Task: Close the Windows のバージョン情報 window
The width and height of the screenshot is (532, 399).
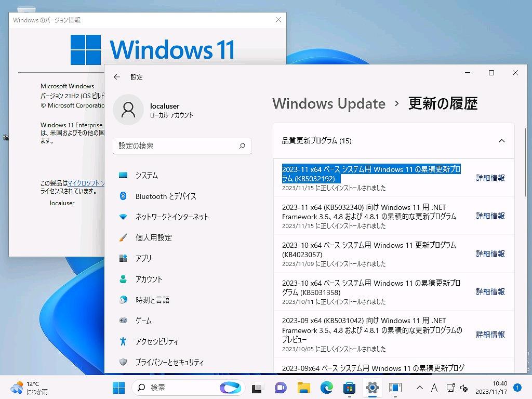Action: 278,20
